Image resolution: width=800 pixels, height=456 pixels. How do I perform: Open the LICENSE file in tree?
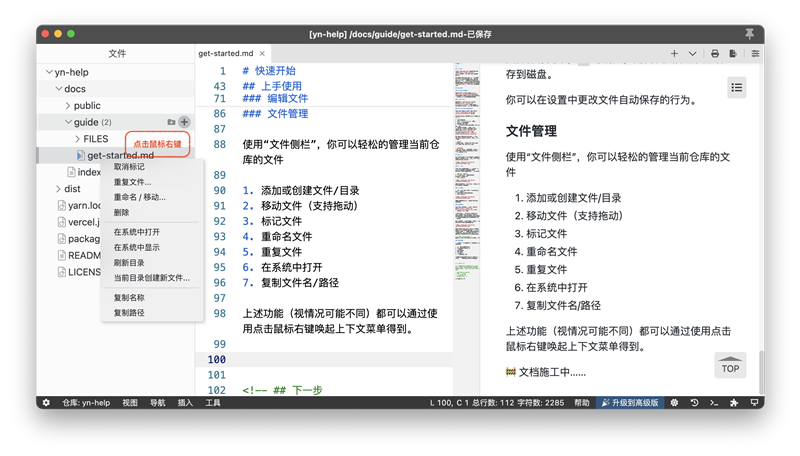pyautogui.click(x=79, y=272)
